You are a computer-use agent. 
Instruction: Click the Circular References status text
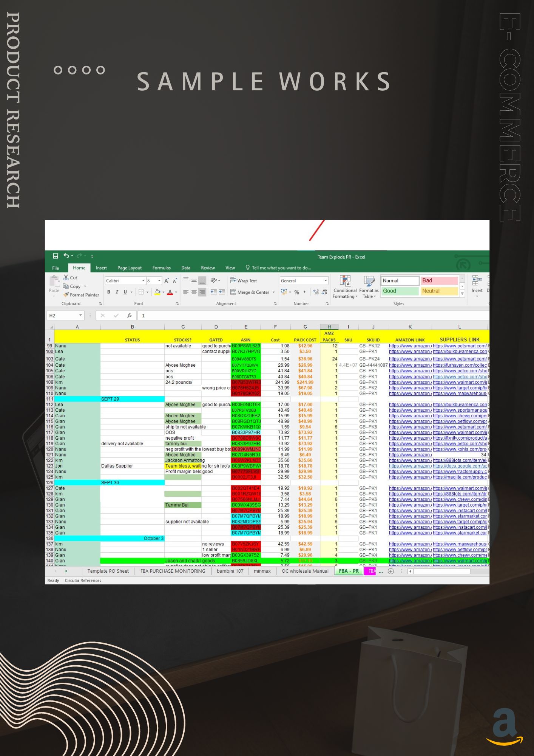tap(83, 581)
